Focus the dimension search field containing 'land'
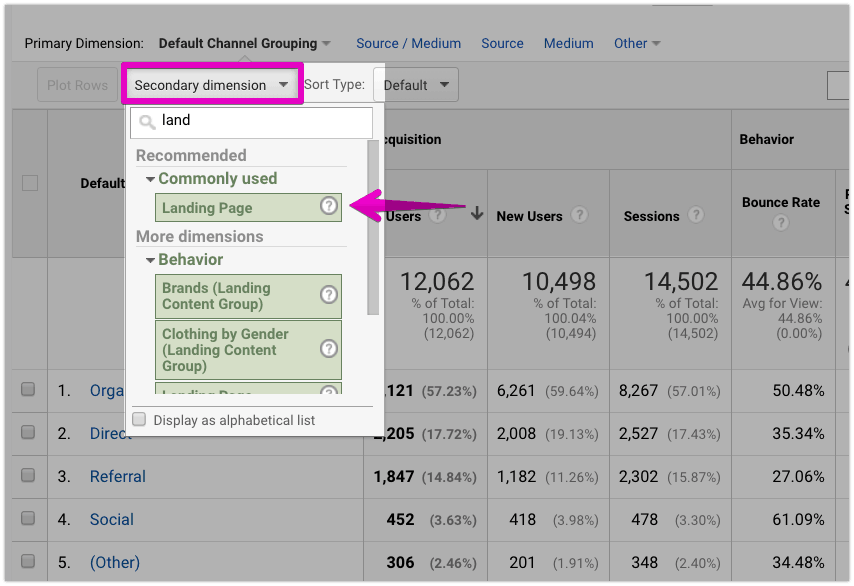Screen dimensions: 854x586 tap(252, 121)
